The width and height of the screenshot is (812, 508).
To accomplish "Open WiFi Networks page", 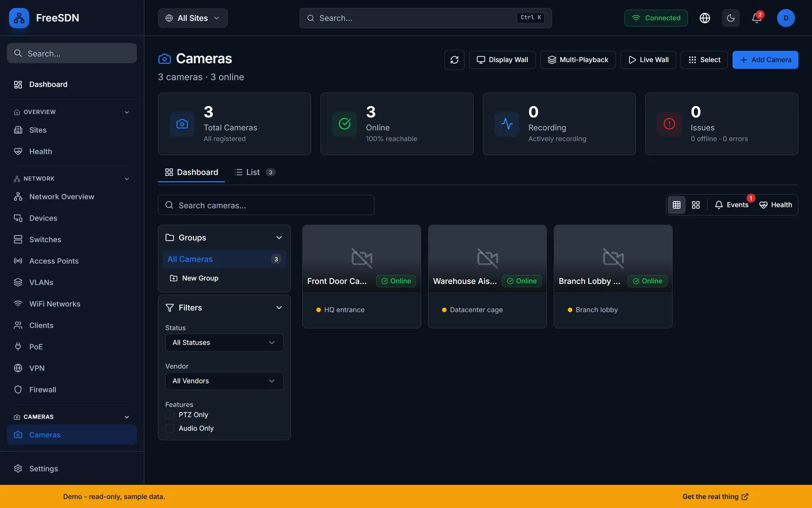I will (72, 304).
